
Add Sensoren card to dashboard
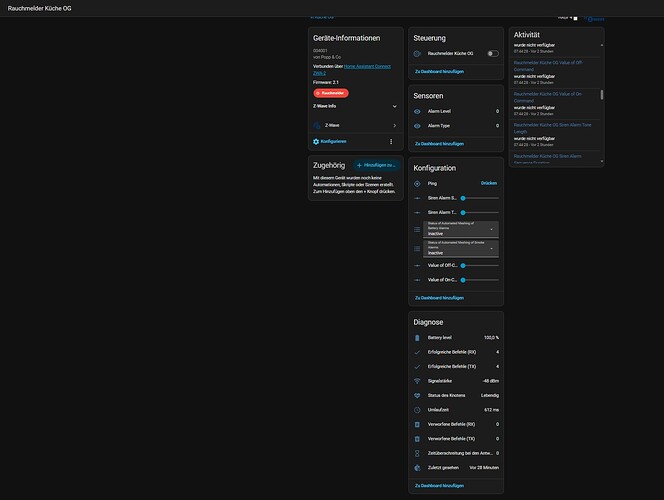pos(439,144)
